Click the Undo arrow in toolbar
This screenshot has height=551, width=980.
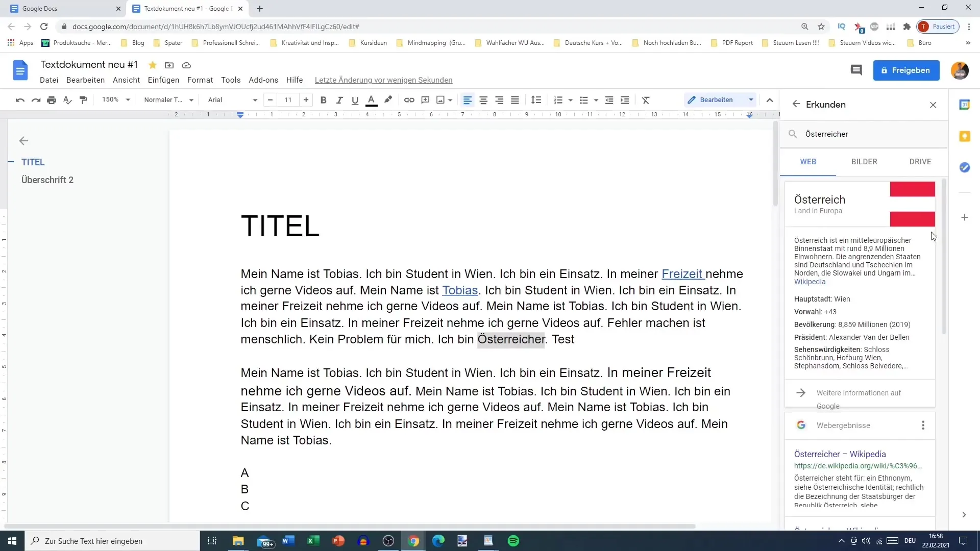pyautogui.click(x=20, y=100)
